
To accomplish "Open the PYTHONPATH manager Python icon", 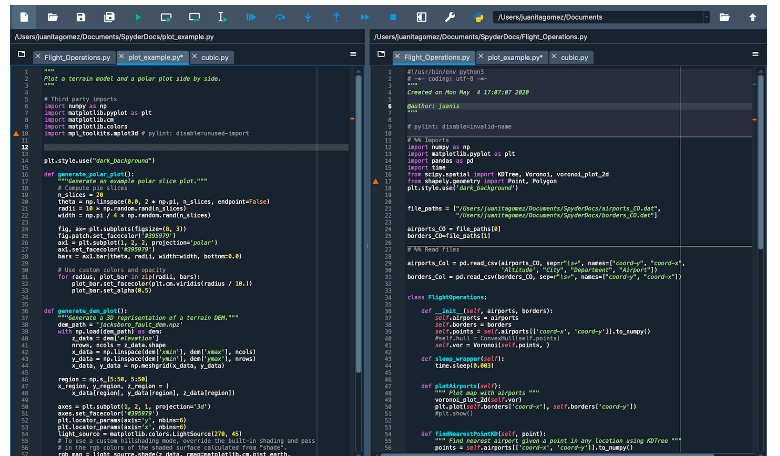I will click(479, 17).
